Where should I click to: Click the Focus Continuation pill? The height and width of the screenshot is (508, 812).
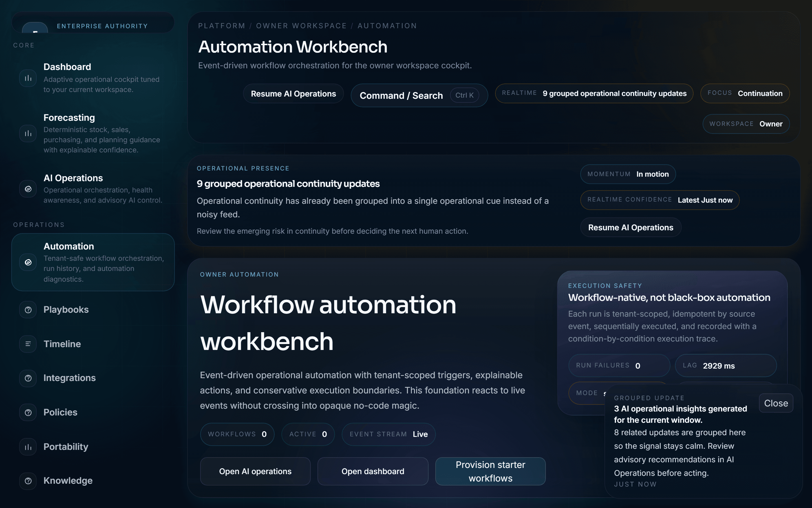click(x=745, y=93)
